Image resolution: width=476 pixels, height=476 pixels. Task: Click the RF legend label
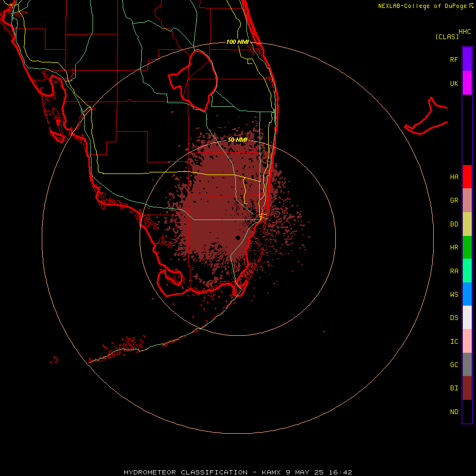[x=454, y=59]
